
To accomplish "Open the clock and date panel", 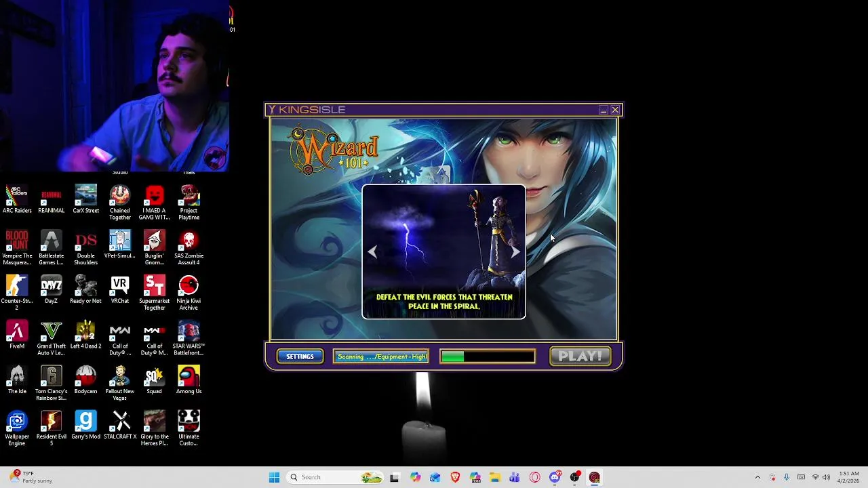I will 849,477.
